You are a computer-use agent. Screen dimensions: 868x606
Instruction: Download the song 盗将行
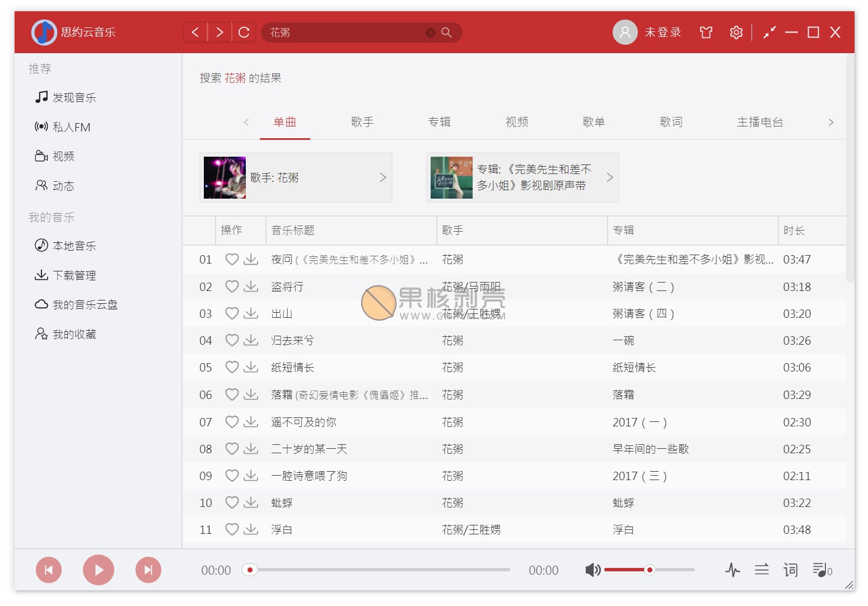coord(251,286)
